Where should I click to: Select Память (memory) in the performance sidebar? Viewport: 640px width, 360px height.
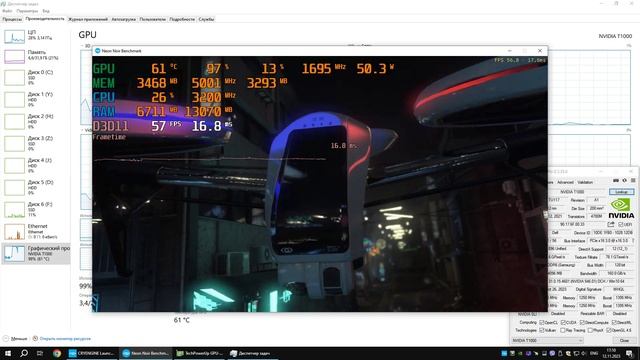(36, 56)
